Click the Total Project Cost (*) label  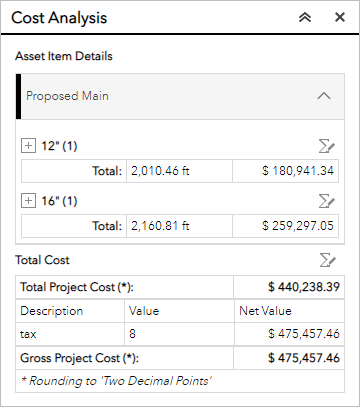point(77,287)
